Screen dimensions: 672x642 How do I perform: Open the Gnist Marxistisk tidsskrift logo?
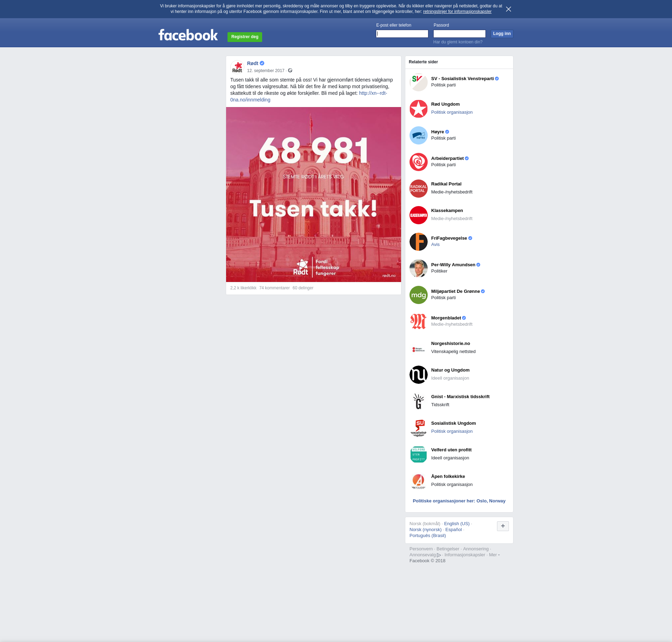pyautogui.click(x=419, y=401)
